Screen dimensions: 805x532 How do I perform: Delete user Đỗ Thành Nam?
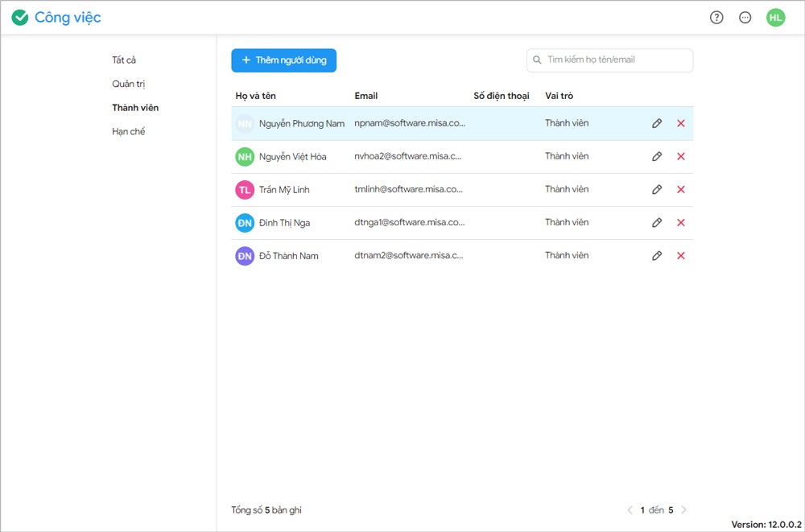pos(681,255)
